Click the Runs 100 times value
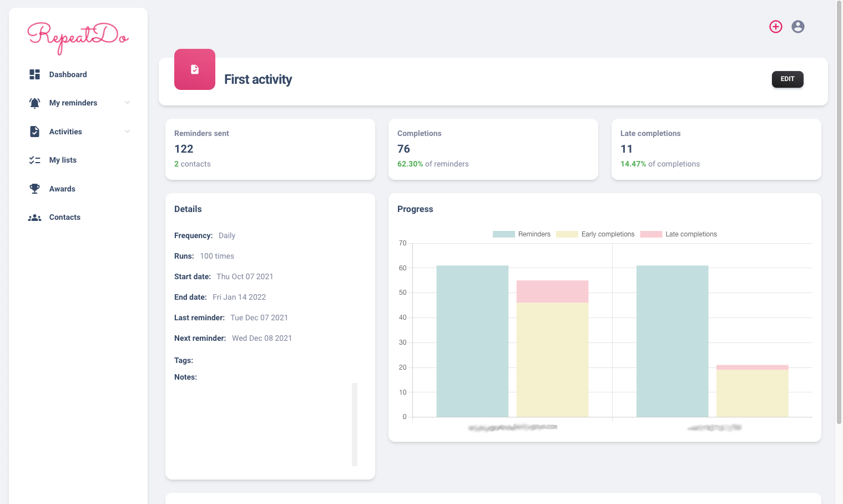This screenshot has height=504, width=843. click(217, 256)
